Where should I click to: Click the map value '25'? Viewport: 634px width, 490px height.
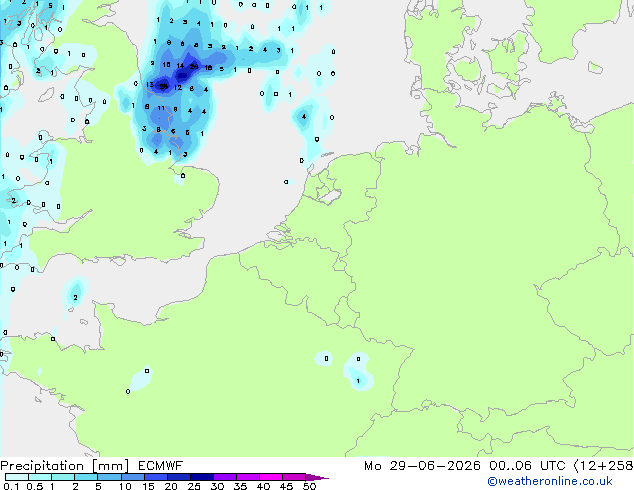[x=163, y=86]
